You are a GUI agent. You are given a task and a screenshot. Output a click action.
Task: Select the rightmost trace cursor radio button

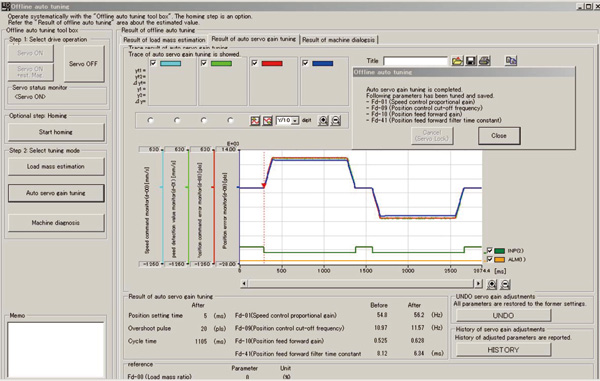[x=230, y=120]
